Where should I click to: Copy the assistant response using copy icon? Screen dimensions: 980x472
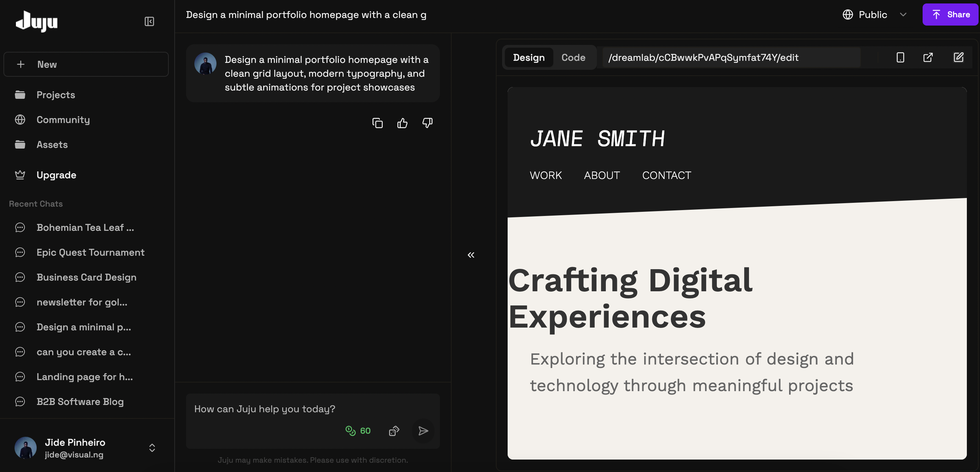coord(377,123)
